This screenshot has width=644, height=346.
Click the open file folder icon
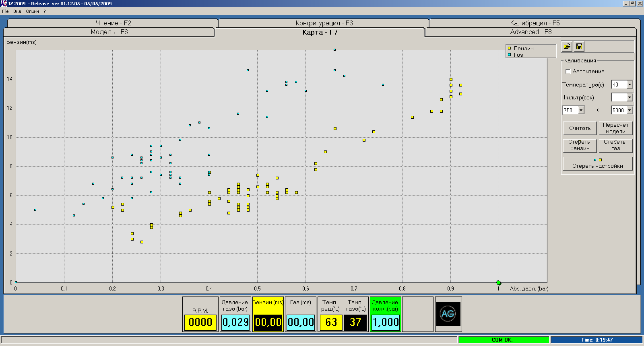(x=567, y=46)
